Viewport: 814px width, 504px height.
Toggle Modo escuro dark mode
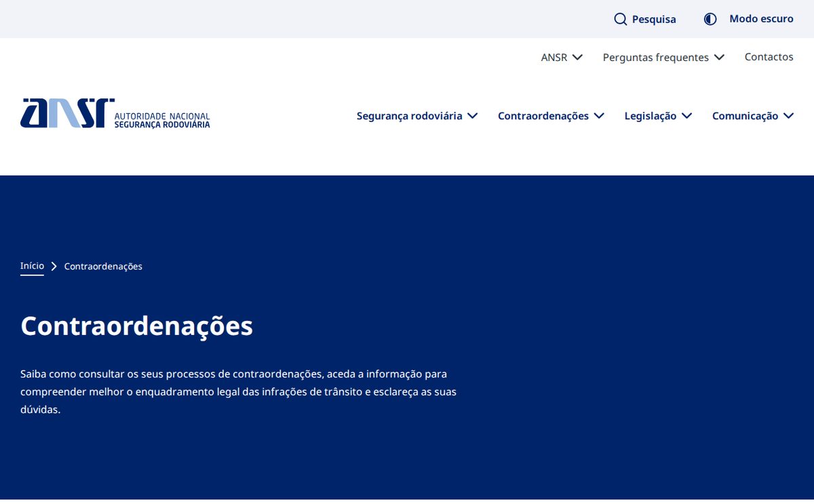[749, 19]
